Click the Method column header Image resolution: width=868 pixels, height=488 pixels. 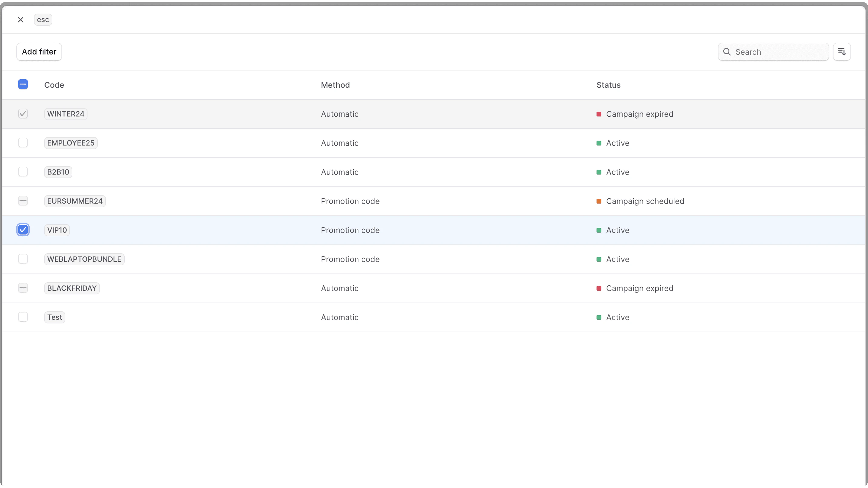pyautogui.click(x=335, y=85)
